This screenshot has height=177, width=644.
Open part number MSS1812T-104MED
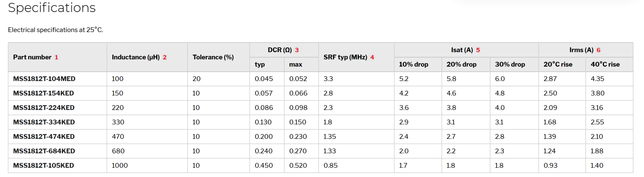point(44,79)
